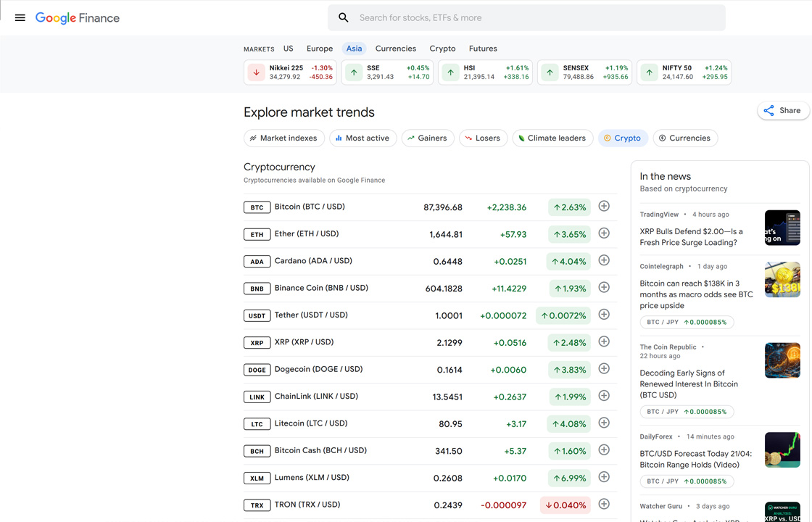Add XRP (XRP / USD) to watchlist

pyautogui.click(x=604, y=341)
